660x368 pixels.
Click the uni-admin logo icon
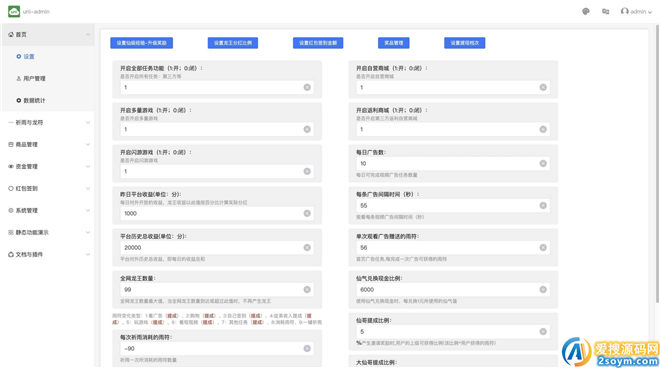[14, 11]
